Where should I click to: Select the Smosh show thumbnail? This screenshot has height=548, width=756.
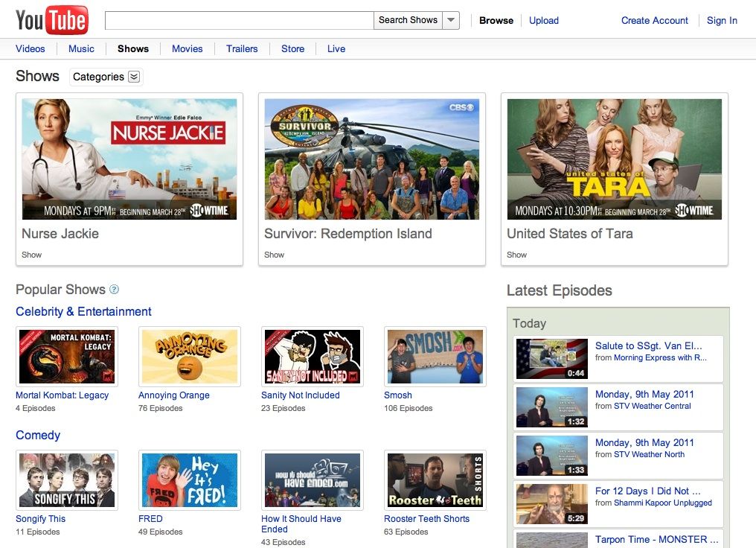pos(435,357)
